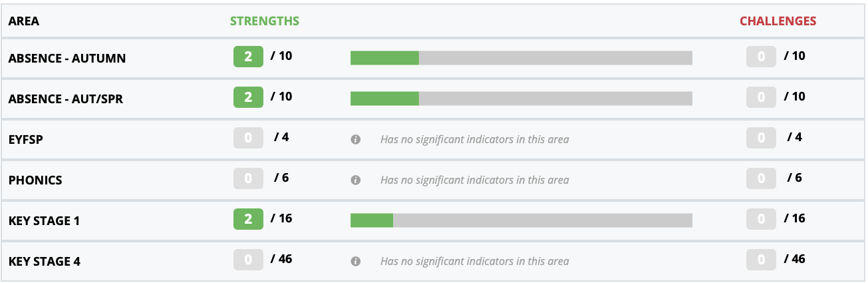Click the Absence - Aut/Spr progress bar

521,99
